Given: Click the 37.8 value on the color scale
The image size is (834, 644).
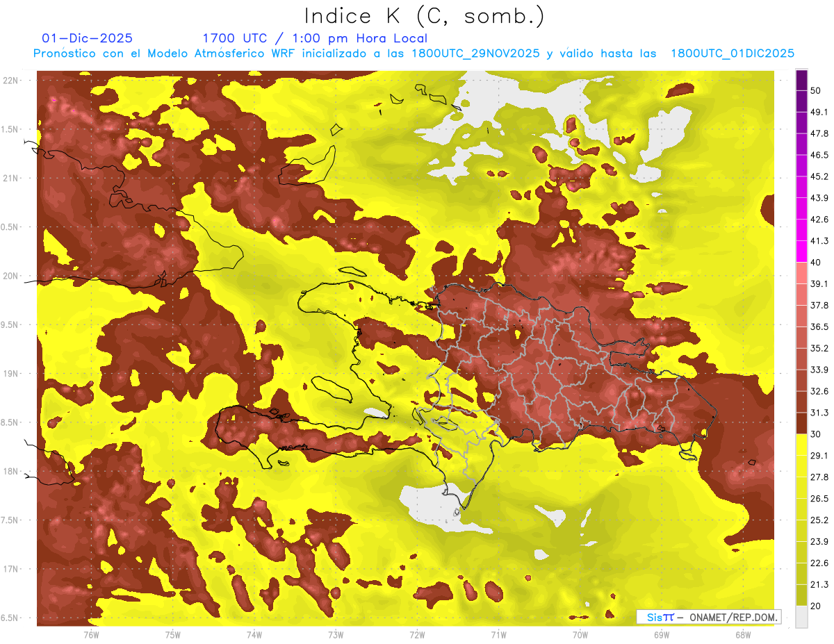Looking at the screenshot, I should pos(819,305).
